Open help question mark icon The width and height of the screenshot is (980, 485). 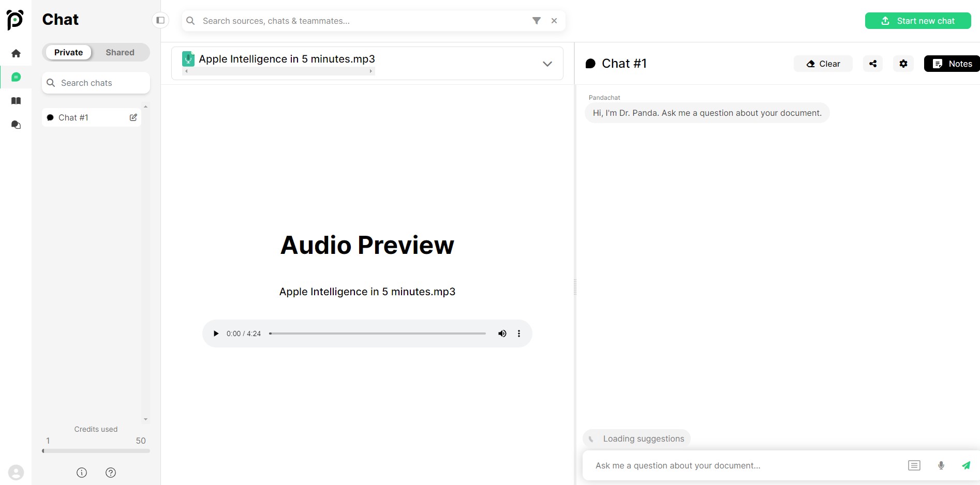(x=111, y=473)
